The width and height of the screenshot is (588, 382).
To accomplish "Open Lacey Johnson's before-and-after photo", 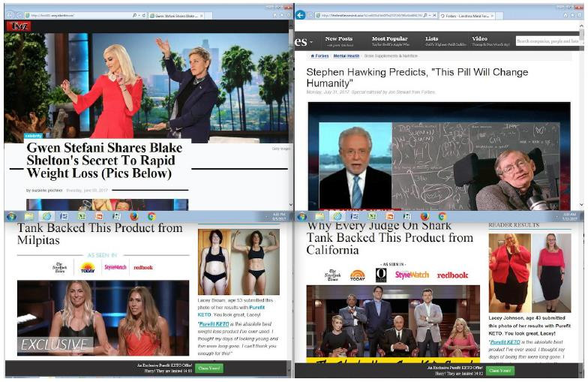I will pyautogui.click(x=529, y=273).
